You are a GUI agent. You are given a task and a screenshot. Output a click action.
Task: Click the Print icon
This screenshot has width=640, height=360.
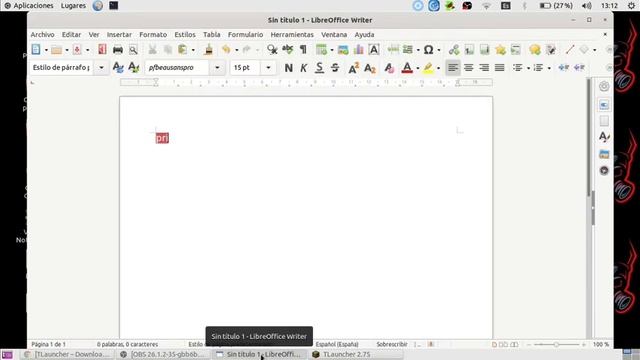(118, 50)
